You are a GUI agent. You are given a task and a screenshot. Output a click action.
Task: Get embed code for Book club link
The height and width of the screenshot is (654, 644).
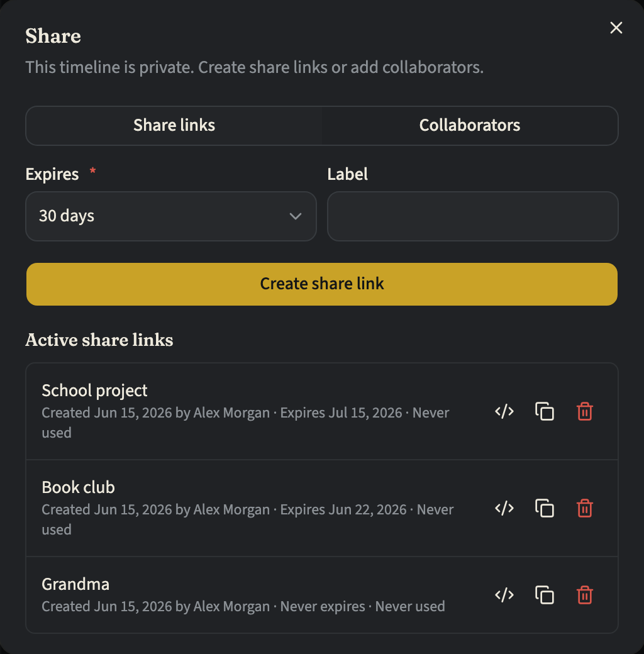pos(504,509)
